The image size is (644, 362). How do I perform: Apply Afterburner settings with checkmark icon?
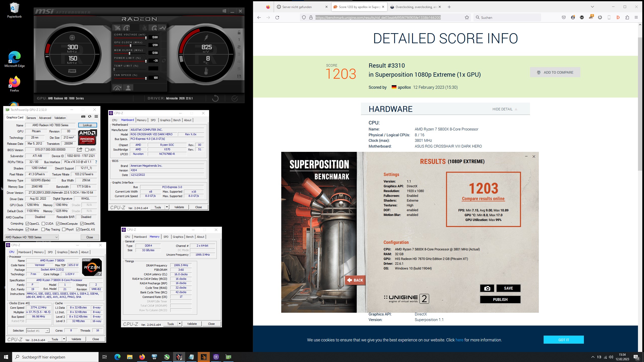tap(235, 98)
